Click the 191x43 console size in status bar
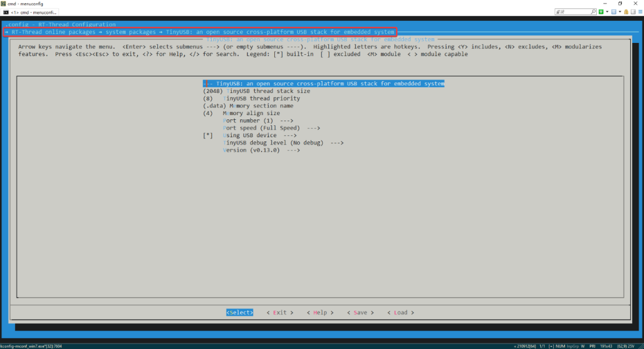 (606, 346)
